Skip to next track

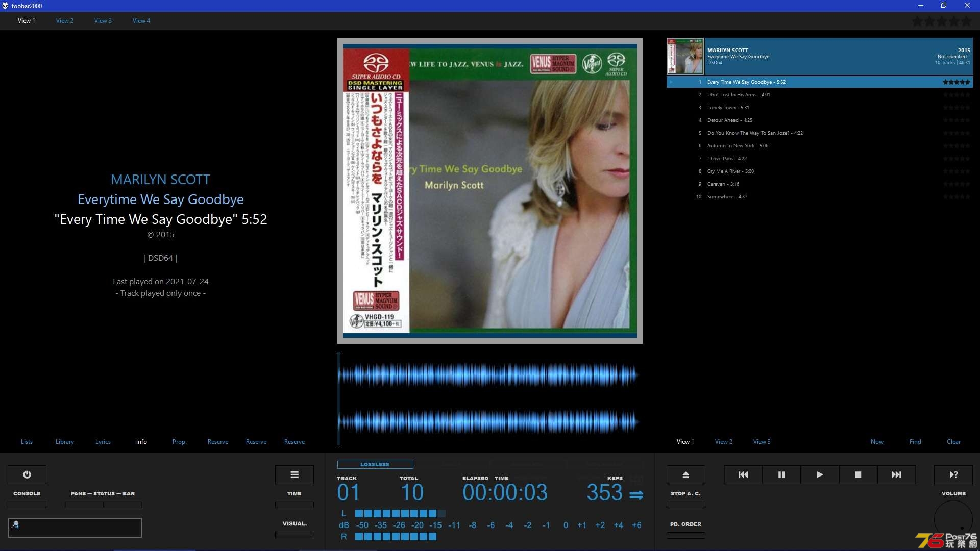(x=896, y=474)
